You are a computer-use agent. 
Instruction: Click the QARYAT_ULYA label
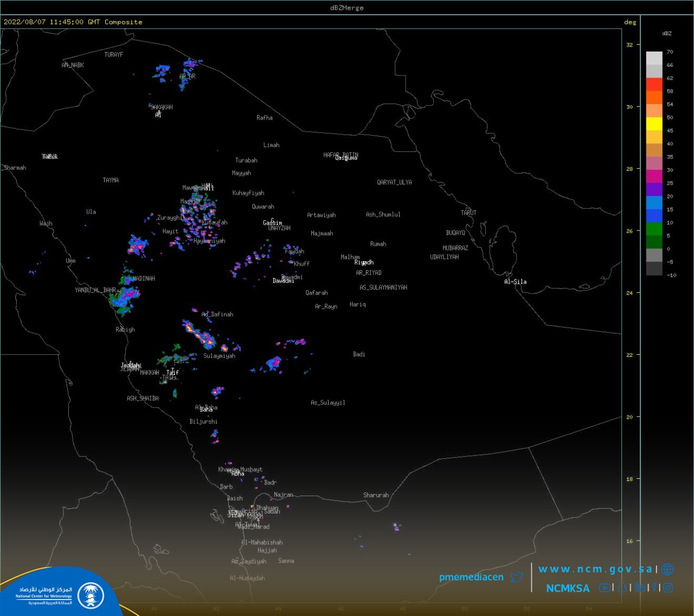395,182
